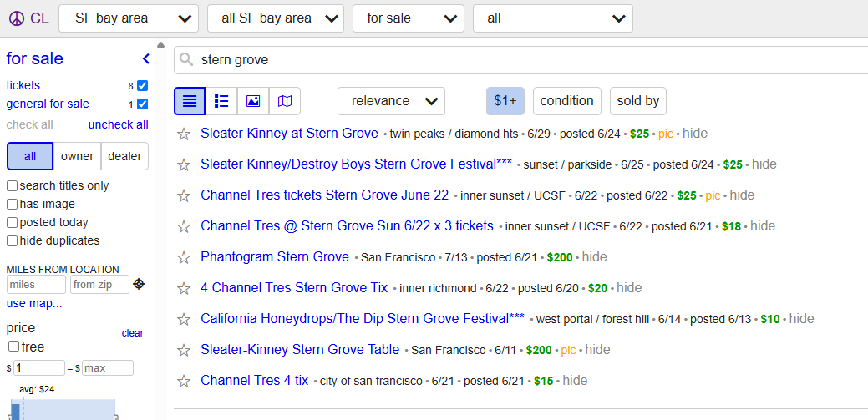
Task: Use current location crosshair icon
Action: click(x=139, y=284)
